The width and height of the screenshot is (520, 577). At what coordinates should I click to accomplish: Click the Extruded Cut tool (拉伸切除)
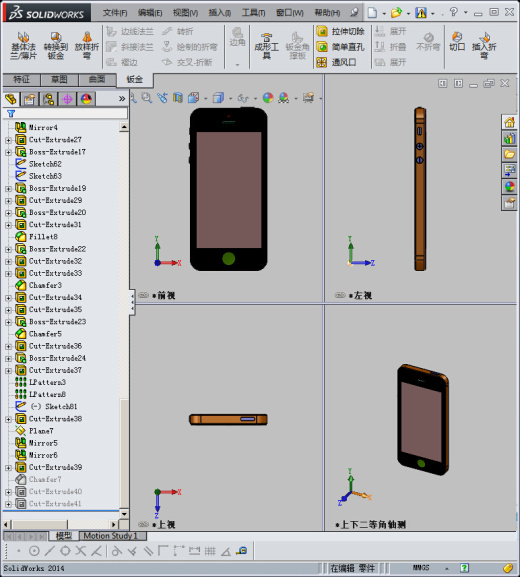point(340,31)
